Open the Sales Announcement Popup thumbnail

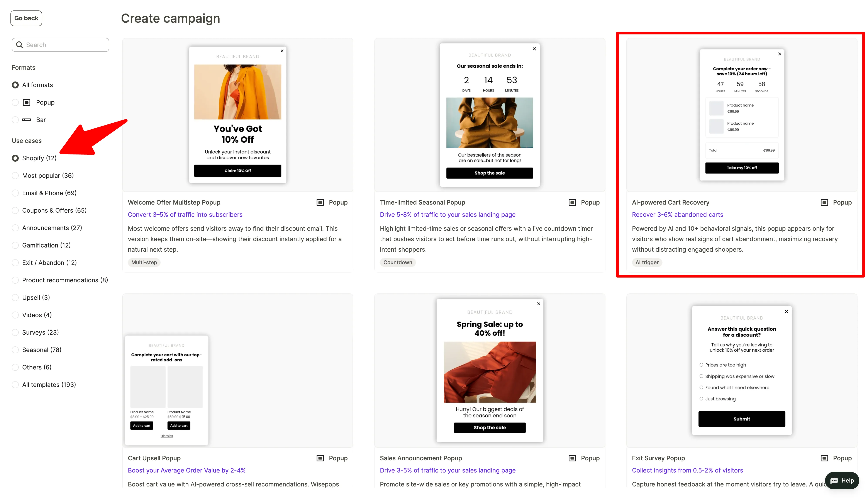pos(489,370)
